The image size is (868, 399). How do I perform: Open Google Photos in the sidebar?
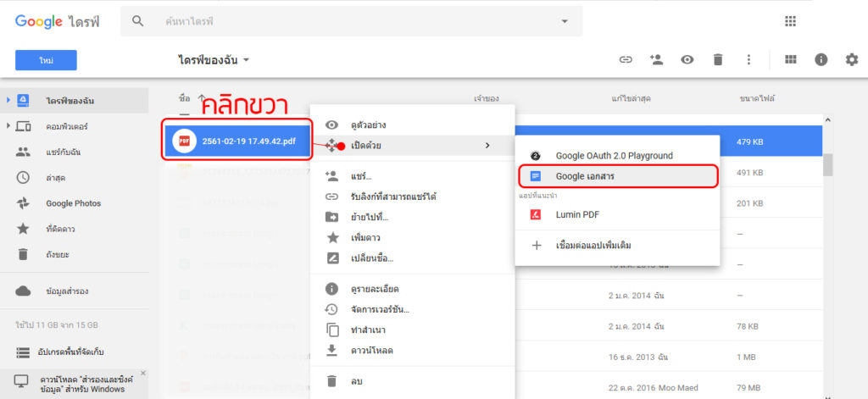[75, 203]
